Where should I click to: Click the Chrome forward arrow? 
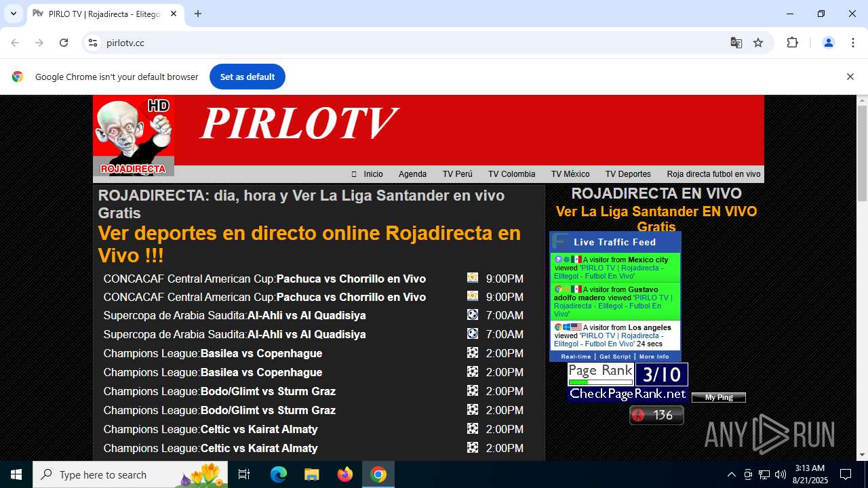[39, 43]
